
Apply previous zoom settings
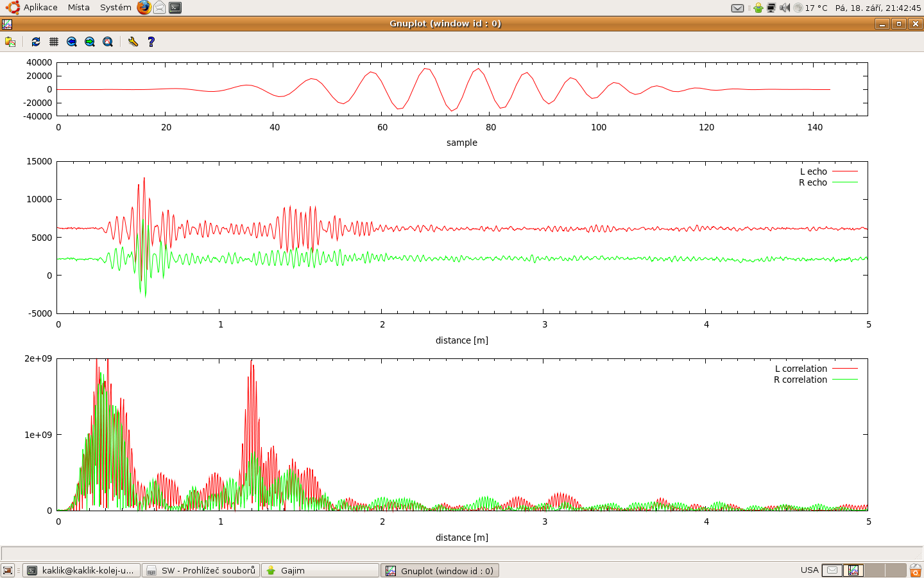(x=72, y=42)
